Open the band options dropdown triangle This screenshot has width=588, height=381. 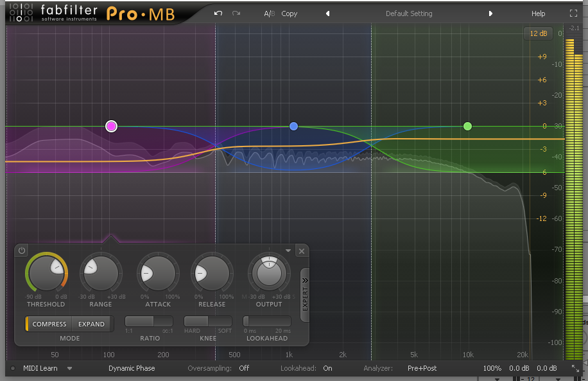coord(288,251)
